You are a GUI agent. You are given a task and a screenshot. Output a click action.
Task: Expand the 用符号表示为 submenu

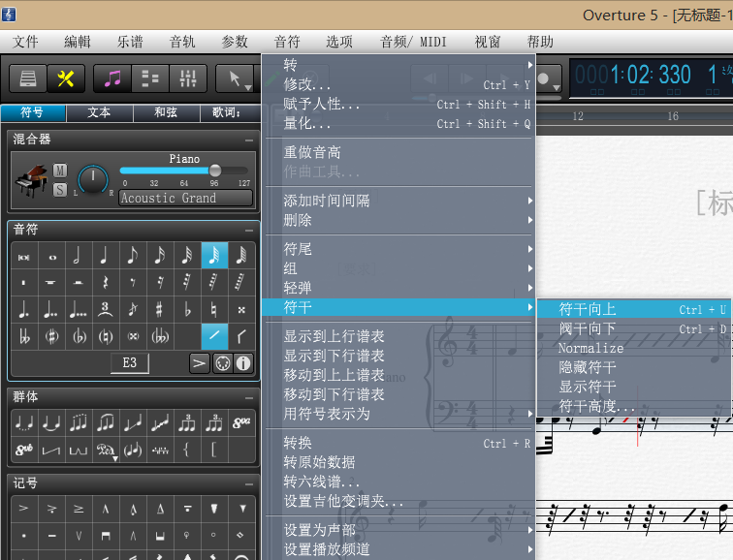click(x=398, y=414)
